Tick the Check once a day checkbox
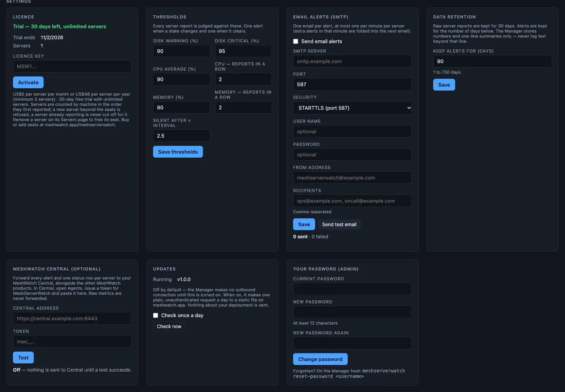The width and height of the screenshot is (565, 392). 156,316
